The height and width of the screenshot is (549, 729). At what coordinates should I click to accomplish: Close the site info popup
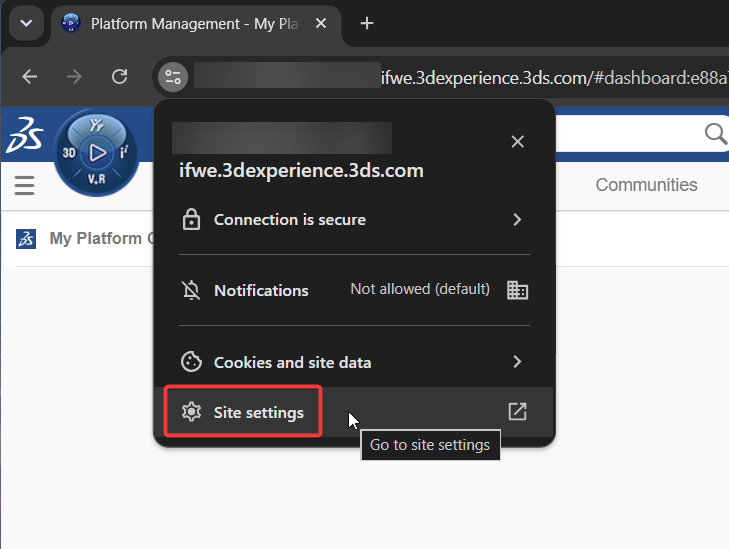(517, 141)
